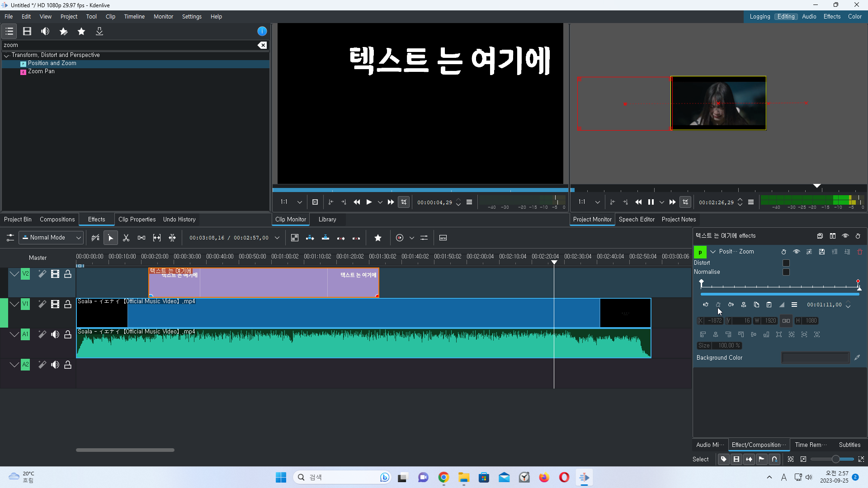Image resolution: width=868 pixels, height=488 pixels.
Task: Collapse track A1 chevron
Action: [x=14, y=334]
